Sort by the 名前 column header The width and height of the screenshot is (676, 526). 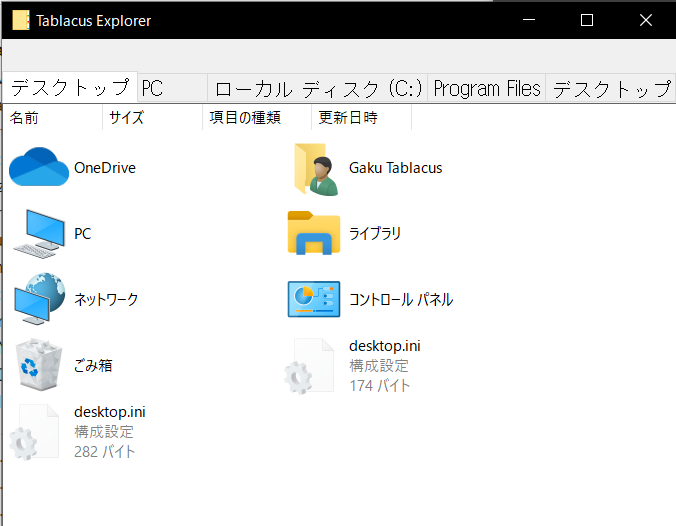[53, 117]
